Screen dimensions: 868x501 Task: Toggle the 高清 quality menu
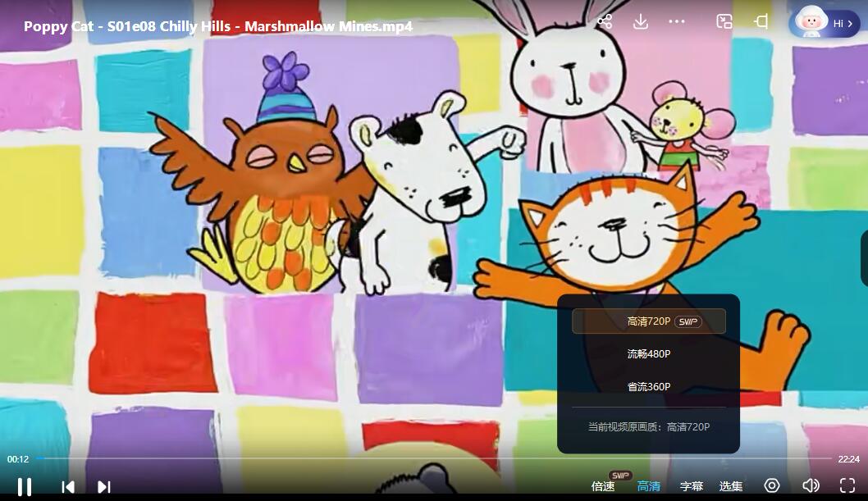(x=649, y=486)
